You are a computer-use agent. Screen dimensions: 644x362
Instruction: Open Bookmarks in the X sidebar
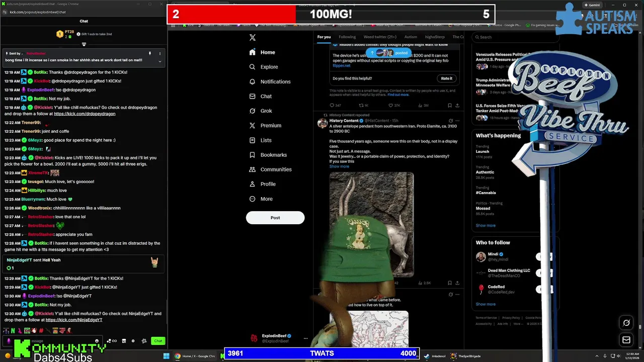[x=268, y=155]
